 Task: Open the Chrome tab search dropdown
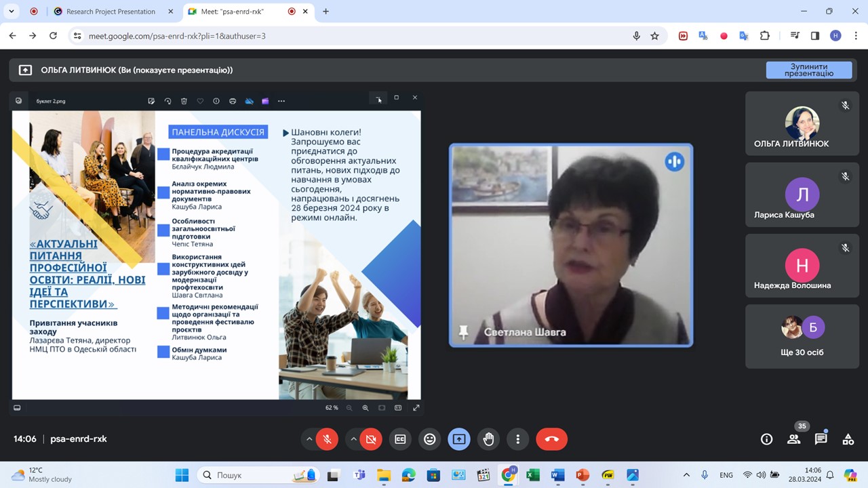pos(12,12)
